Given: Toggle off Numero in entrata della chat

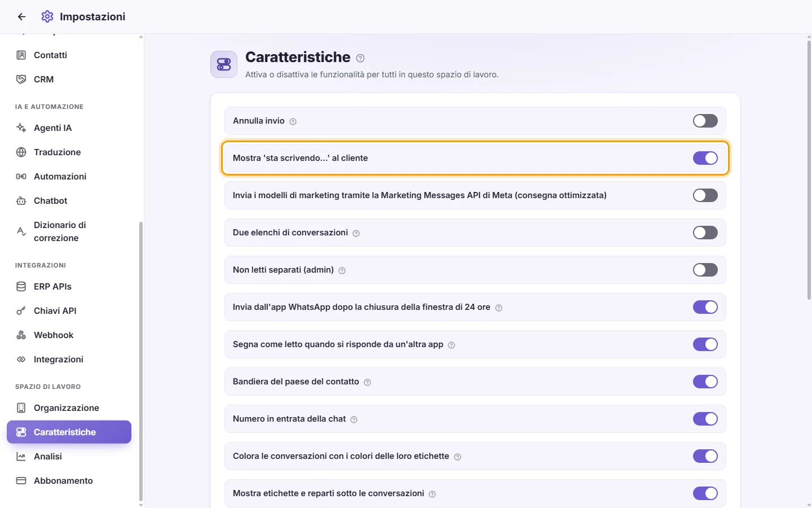Looking at the screenshot, I should pos(705,419).
